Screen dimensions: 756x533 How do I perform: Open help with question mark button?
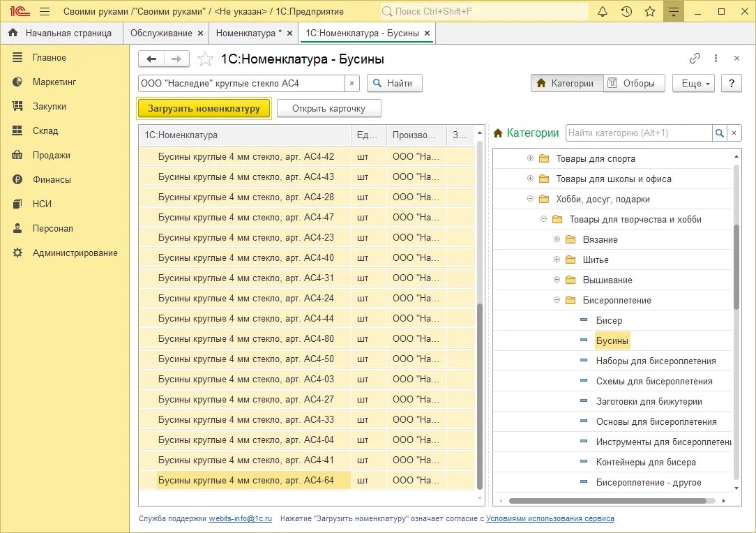(732, 84)
